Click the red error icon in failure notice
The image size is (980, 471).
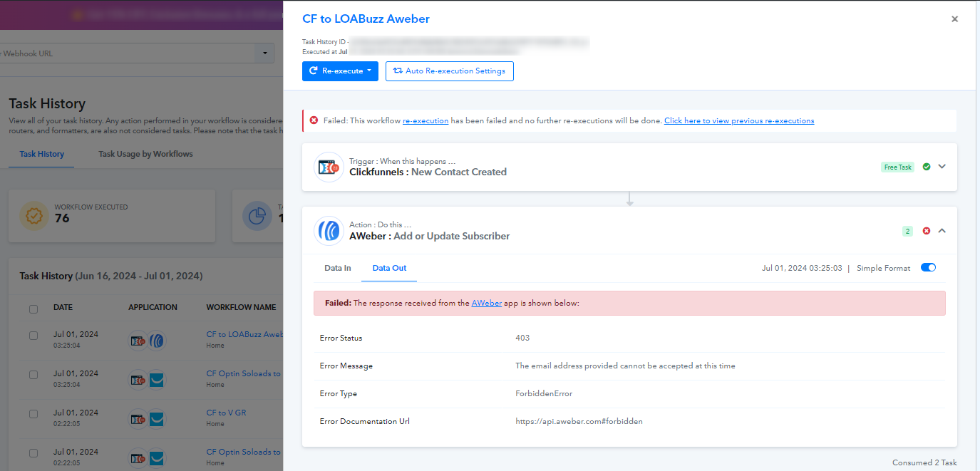(x=314, y=120)
